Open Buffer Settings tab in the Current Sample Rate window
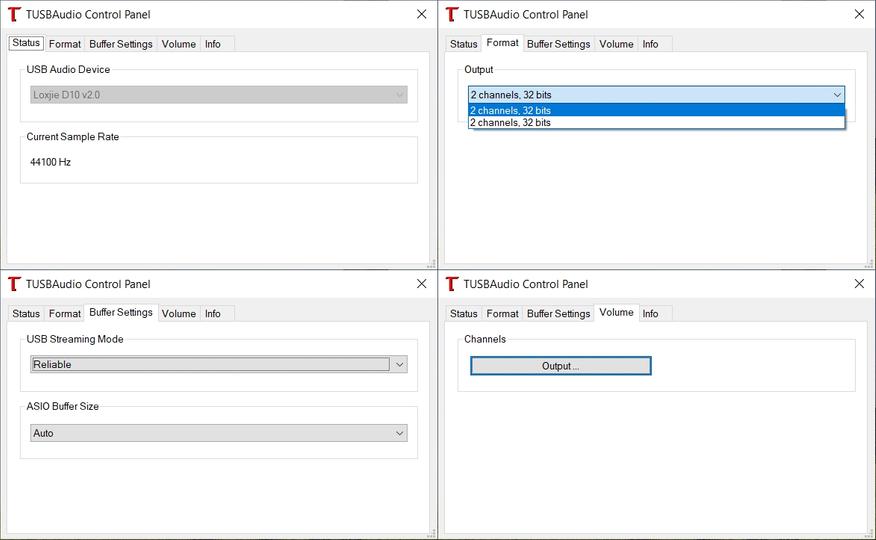Screen dimensions: 876x540 (121, 44)
